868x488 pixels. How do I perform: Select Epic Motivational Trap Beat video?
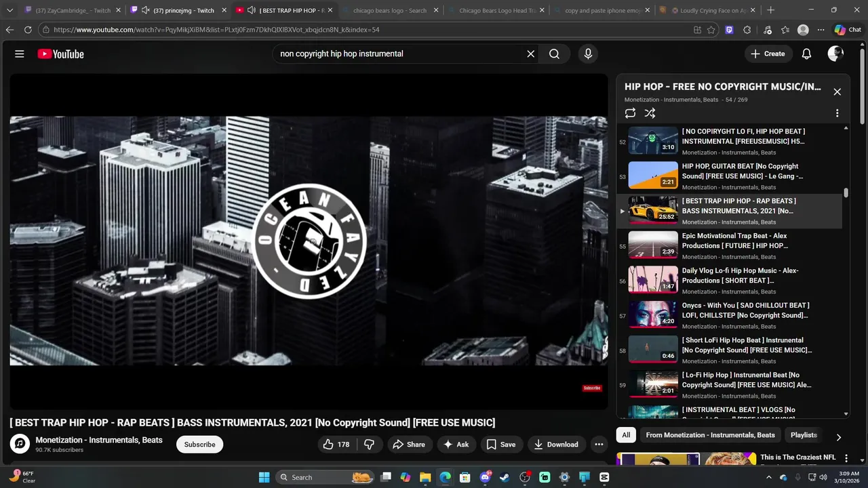tap(729, 245)
